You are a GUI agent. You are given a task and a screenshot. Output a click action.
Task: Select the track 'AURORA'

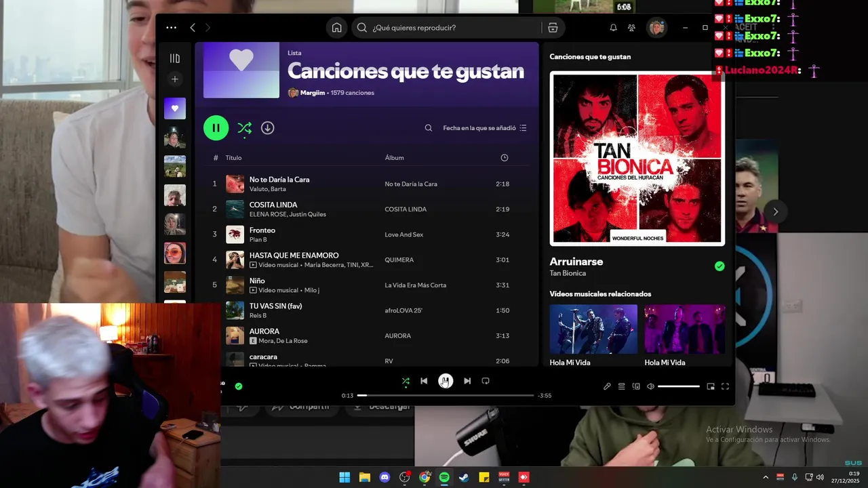pos(264,331)
